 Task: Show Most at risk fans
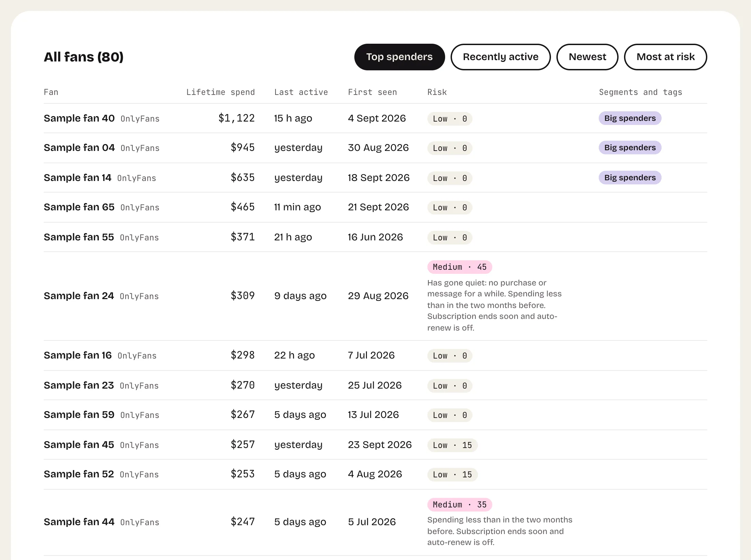click(x=665, y=57)
